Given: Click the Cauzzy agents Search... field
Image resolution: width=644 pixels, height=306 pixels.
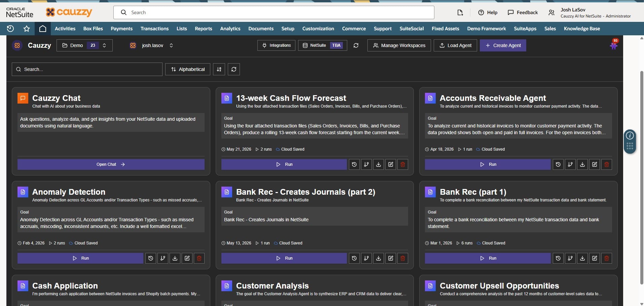Looking at the screenshot, I should coord(87,69).
